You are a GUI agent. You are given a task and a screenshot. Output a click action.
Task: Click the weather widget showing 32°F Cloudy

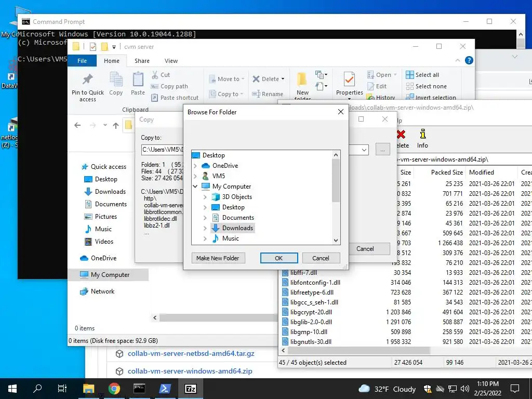[x=387, y=389]
